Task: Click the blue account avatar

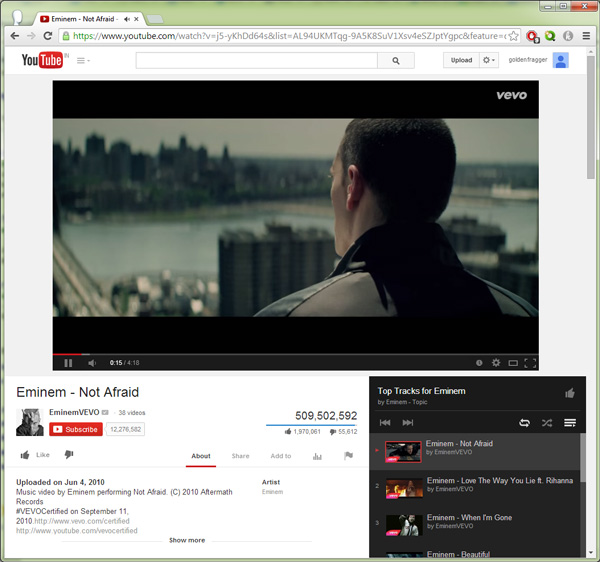Action: click(x=561, y=60)
